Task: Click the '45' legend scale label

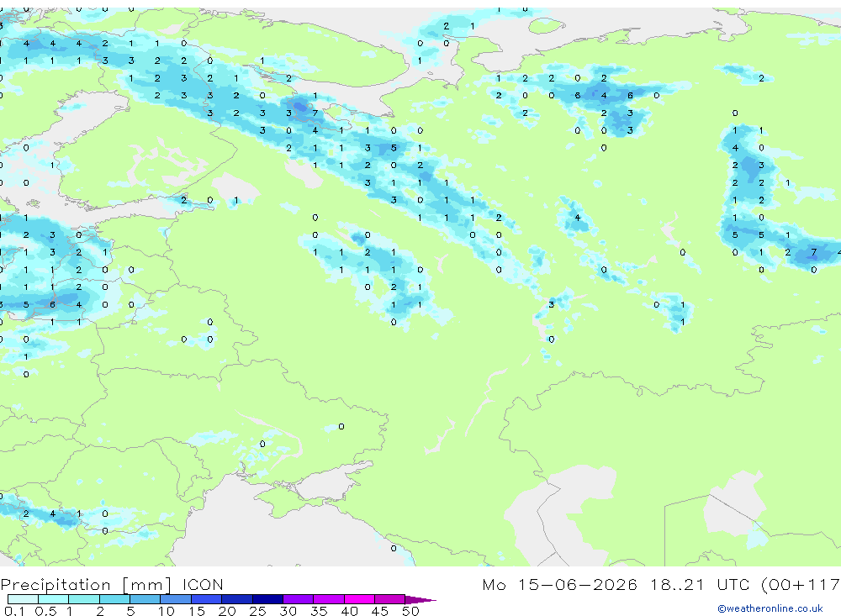Action: click(x=380, y=611)
